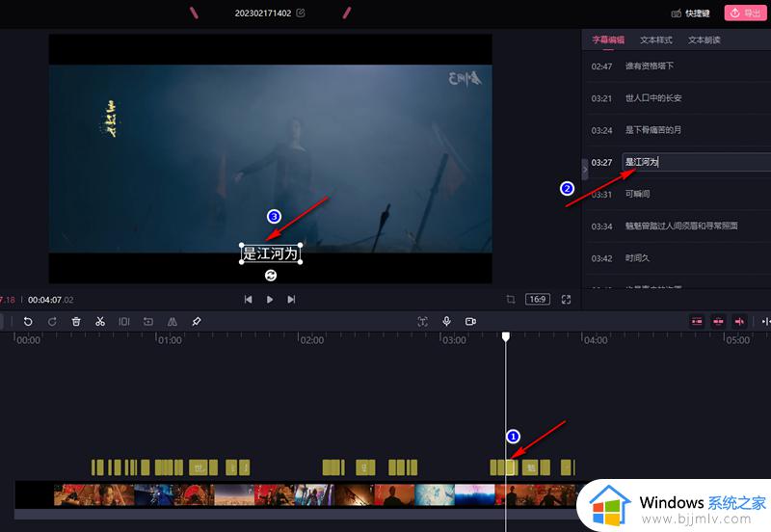Click the 01:00 mark on timeline ruler

170,340
